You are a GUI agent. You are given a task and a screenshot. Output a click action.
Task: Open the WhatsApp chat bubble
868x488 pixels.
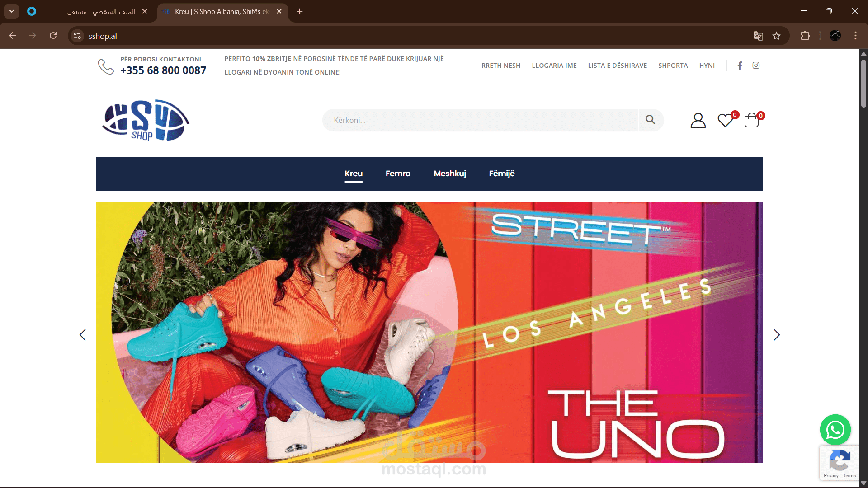[x=835, y=430]
